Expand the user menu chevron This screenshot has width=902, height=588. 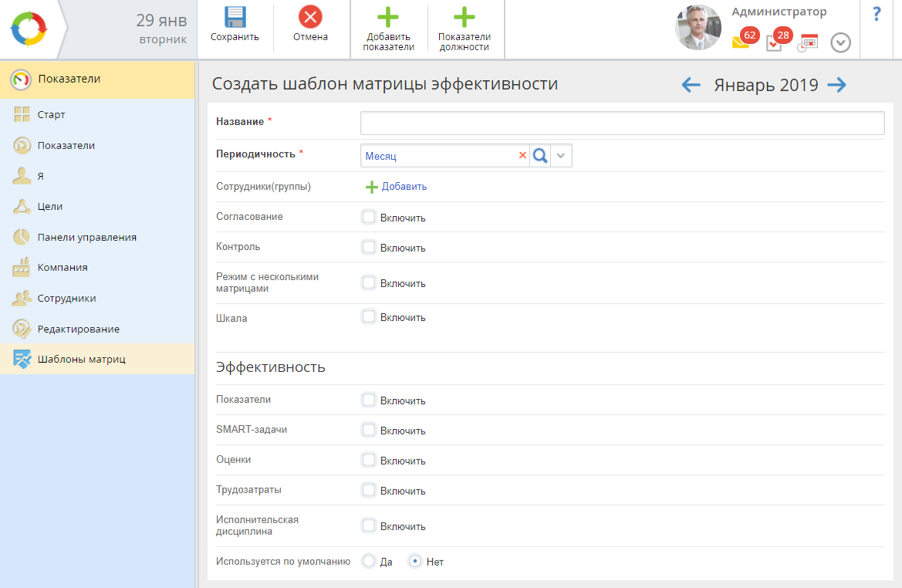coord(840,42)
